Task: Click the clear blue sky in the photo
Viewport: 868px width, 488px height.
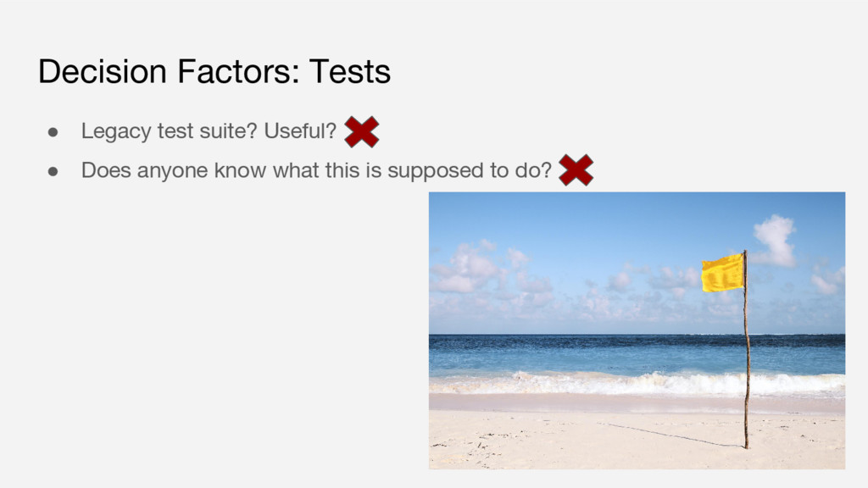Action: pyautogui.click(x=593, y=220)
